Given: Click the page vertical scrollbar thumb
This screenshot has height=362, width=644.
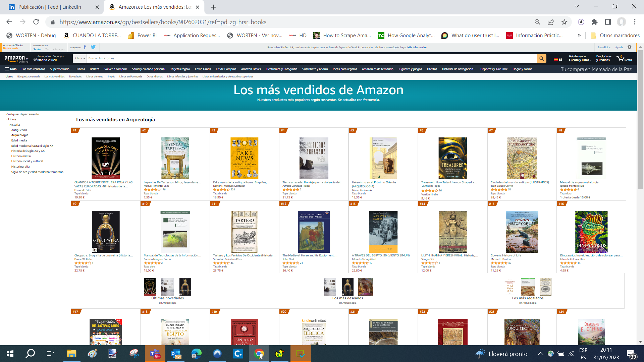Looking at the screenshot, I should click(640, 120).
